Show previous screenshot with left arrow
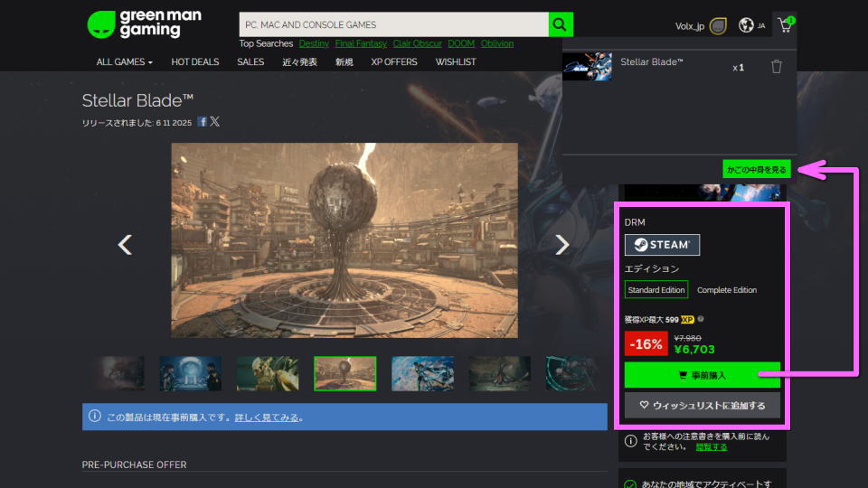Screen dimensions: 868x488 [x=125, y=245]
